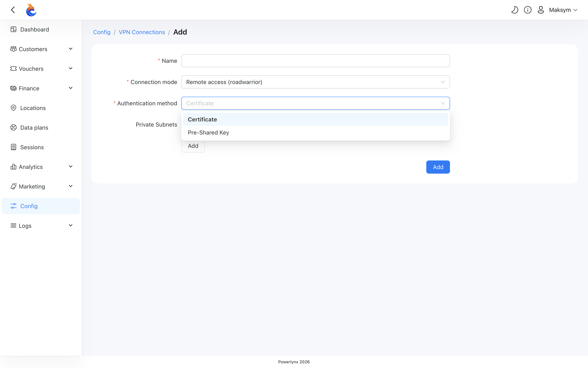588x368 pixels.
Task: Click the Sessions icon in sidebar
Action: [13, 147]
